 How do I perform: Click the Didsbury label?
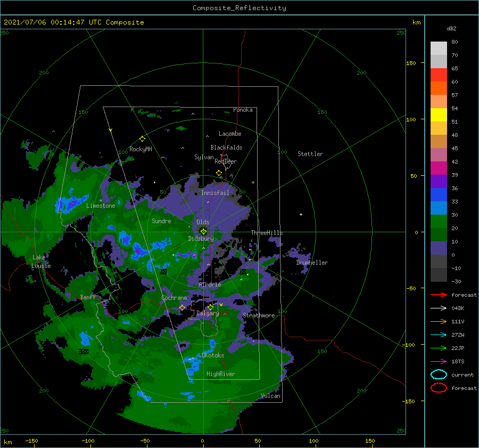[201, 239]
